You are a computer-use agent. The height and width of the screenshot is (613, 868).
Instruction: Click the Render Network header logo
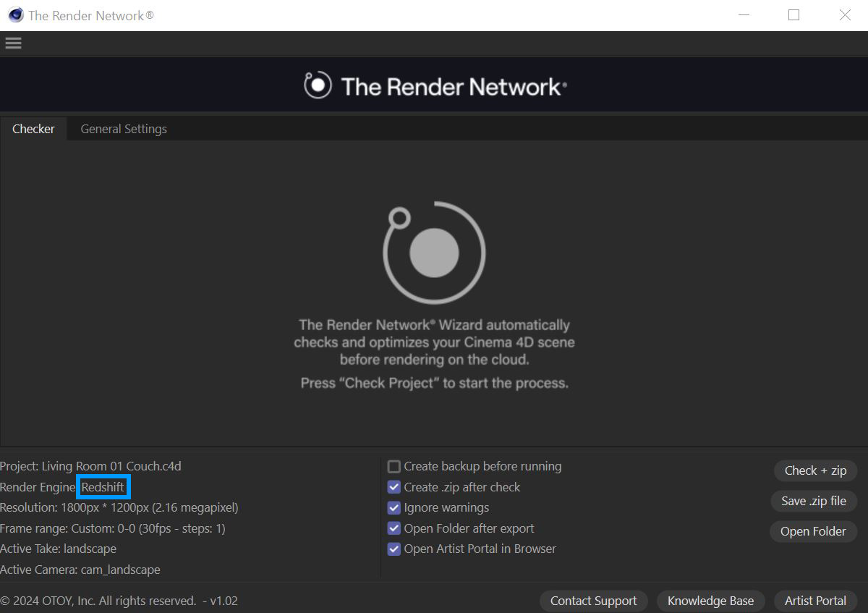point(435,87)
